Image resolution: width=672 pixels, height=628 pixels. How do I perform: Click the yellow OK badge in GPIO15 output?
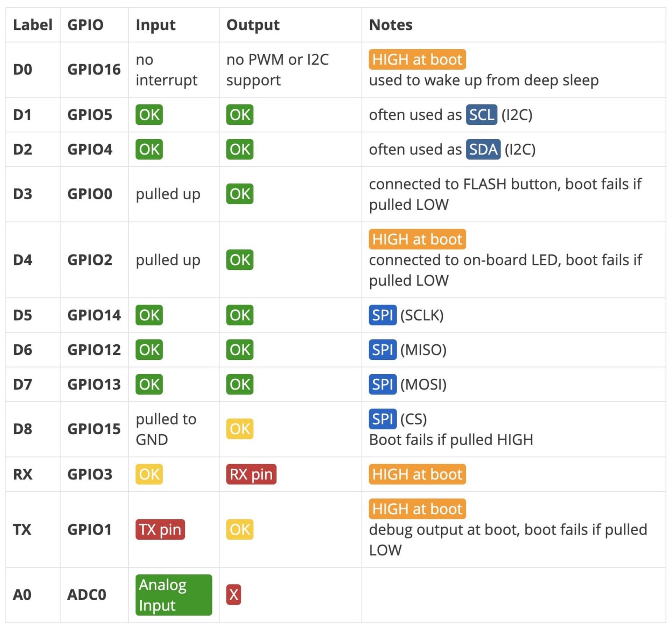tap(240, 429)
